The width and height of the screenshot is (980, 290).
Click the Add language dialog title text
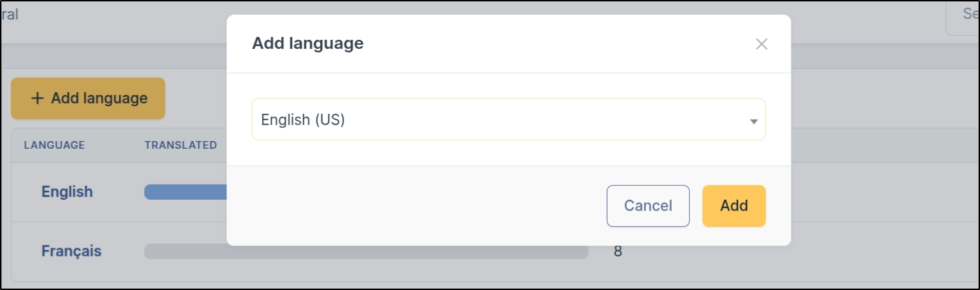tap(308, 43)
